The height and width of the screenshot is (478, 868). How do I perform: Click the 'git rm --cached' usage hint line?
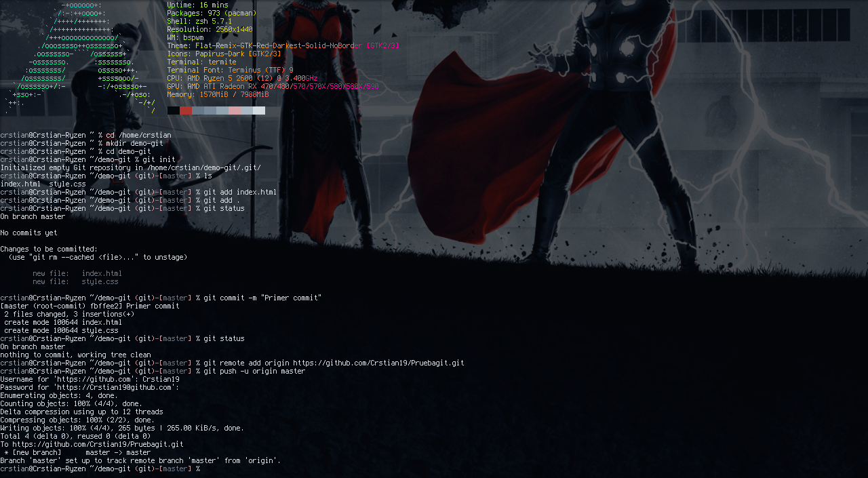click(x=98, y=258)
